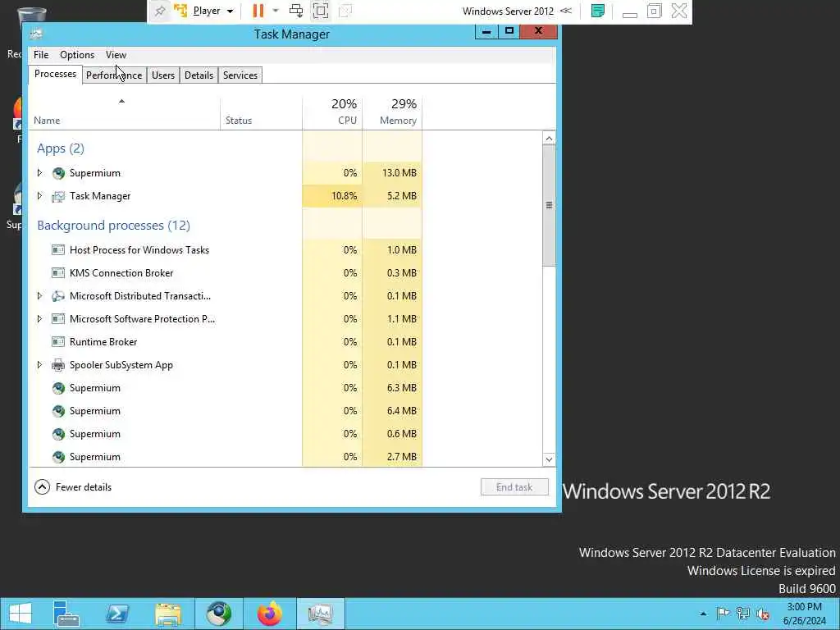This screenshot has height=630, width=840.
Task: Open Supermium browser from taskbar
Action: [218, 614]
